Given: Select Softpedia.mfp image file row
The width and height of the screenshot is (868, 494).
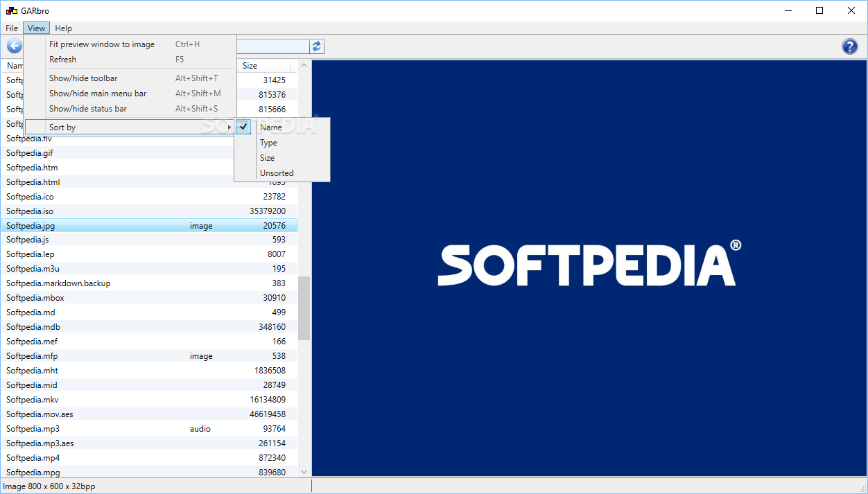Looking at the screenshot, I should (149, 356).
